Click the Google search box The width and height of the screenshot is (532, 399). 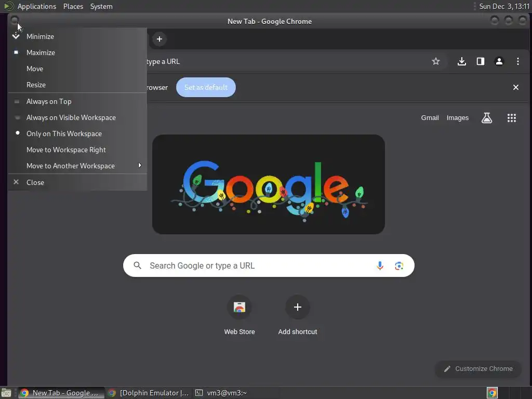point(269,265)
